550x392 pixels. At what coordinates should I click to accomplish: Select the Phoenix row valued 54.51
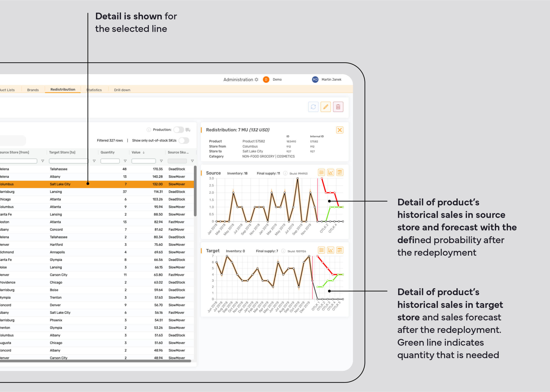point(97,320)
